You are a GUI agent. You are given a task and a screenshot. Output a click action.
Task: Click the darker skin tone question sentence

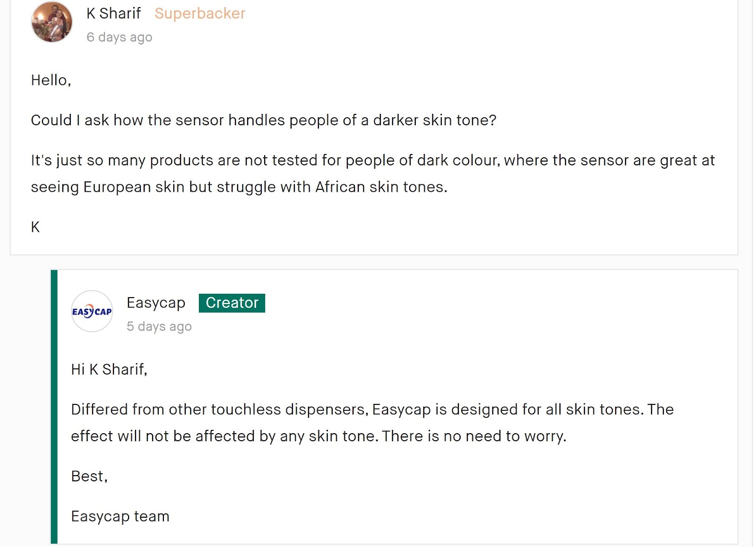264,120
